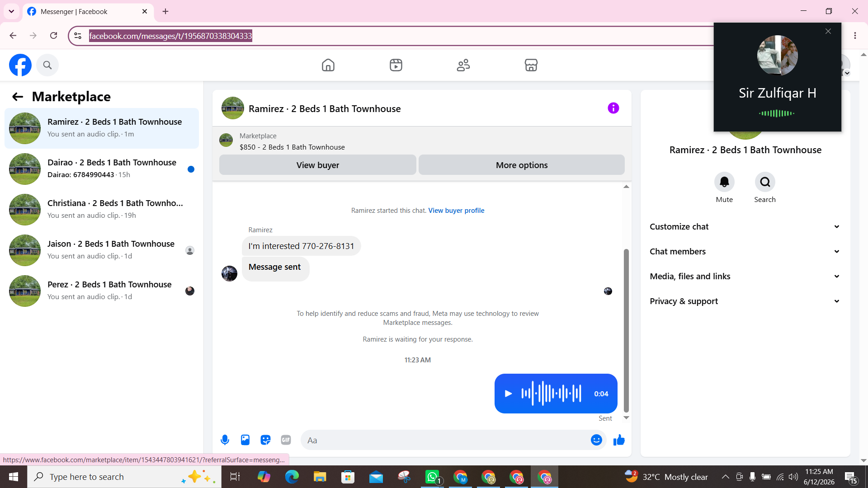The height and width of the screenshot is (488, 868).
Task: Click the chat vertical scrollbar thumb
Action: (x=626, y=330)
